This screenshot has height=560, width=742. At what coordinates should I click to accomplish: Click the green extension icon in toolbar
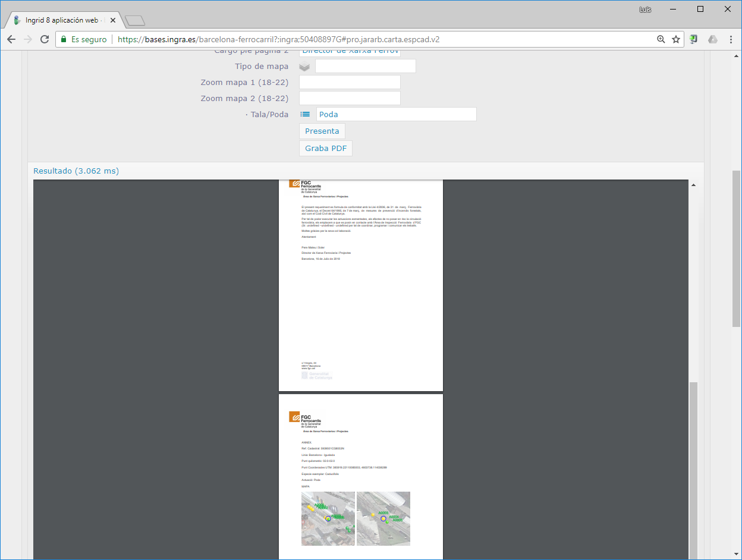tap(693, 39)
